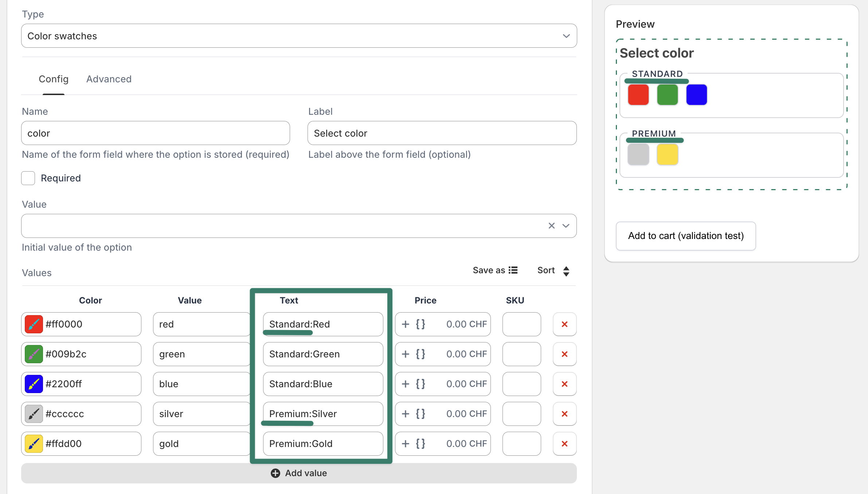Viewport: 868px width, 494px height.
Task: Edit the Premium:Silver text field
Action: [322, 414]
